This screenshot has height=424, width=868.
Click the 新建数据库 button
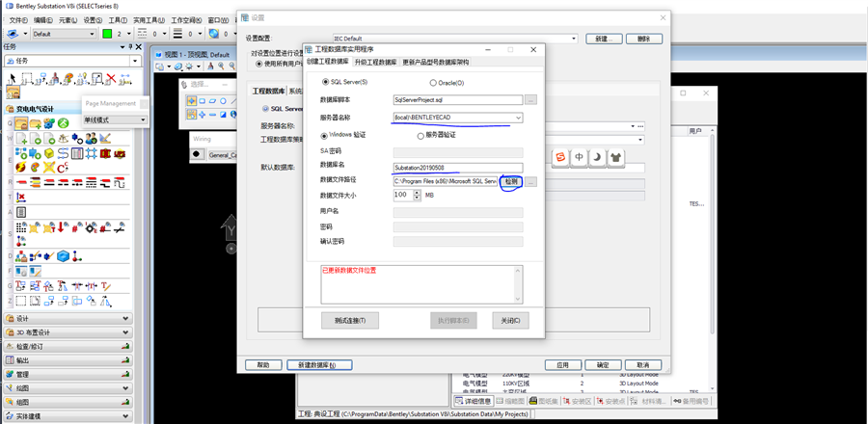319,365
